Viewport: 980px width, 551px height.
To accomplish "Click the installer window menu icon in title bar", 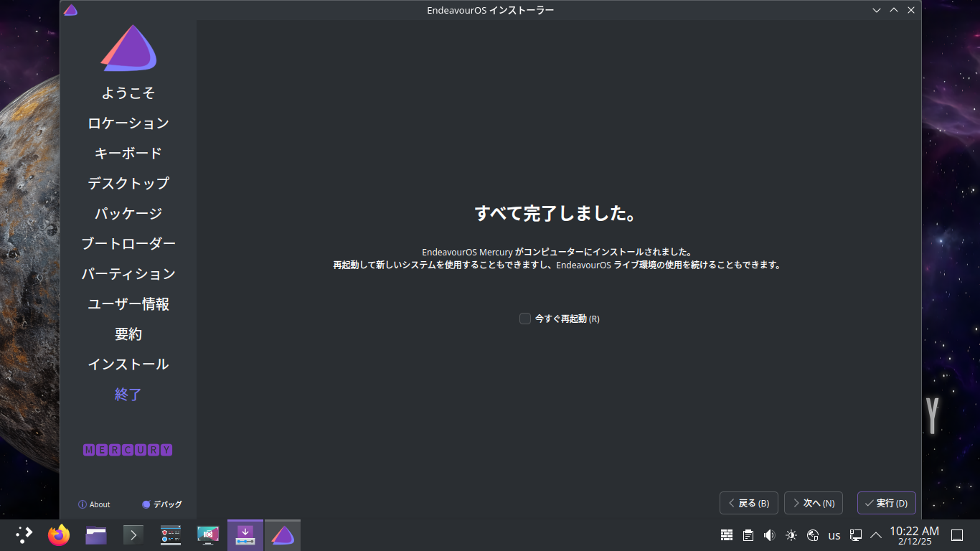I will pos(70,10).
